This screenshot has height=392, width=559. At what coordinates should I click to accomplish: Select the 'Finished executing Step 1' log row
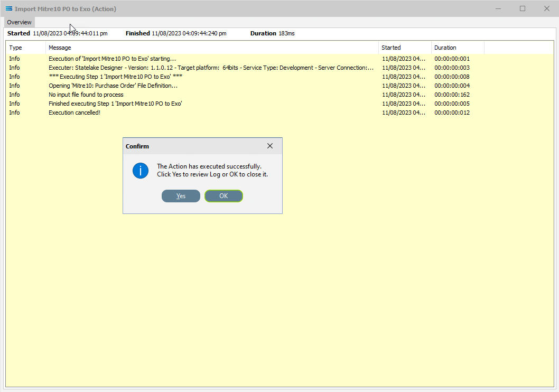pos(279,104)
